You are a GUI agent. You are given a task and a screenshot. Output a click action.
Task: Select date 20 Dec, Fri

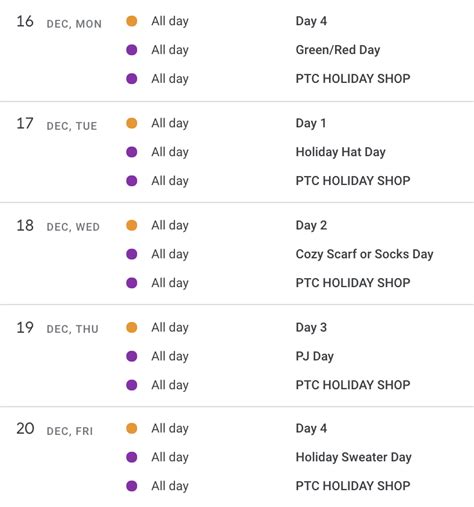point(55,429)
